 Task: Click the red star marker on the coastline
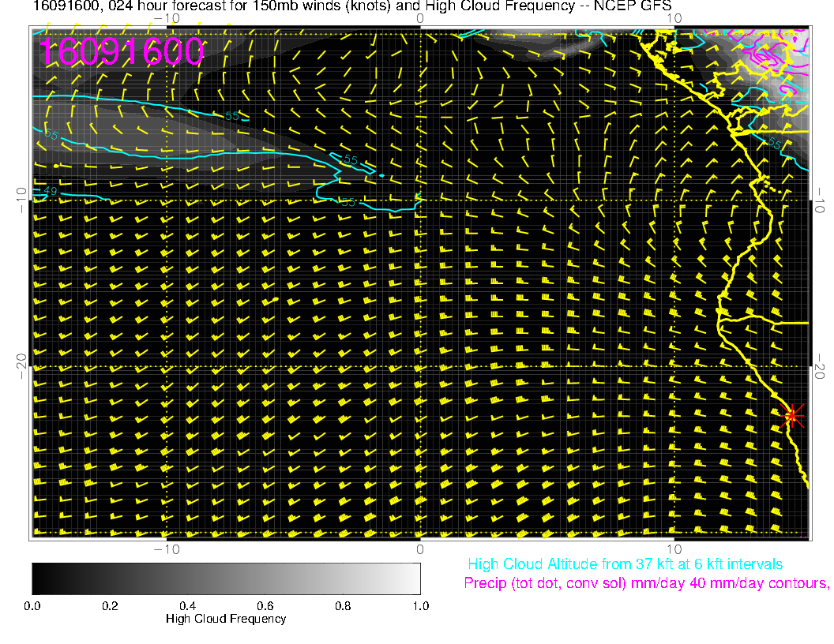point(791,415)
